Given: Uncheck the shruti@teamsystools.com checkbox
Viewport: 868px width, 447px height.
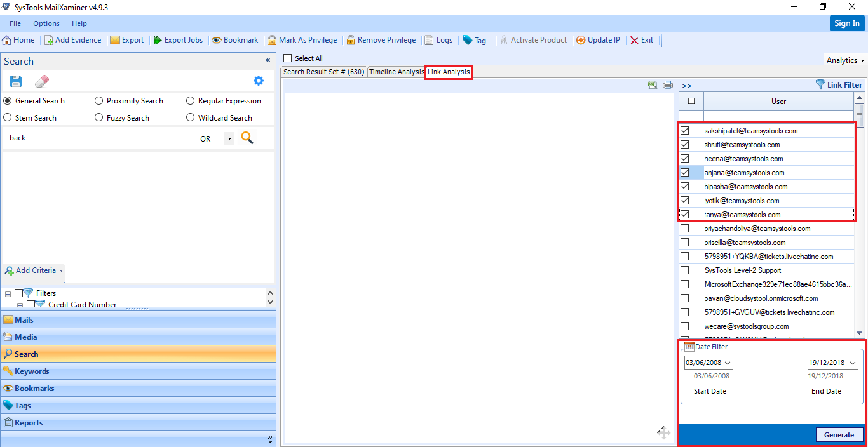Looking at the screenshot, I should click(x=685, y=145).
